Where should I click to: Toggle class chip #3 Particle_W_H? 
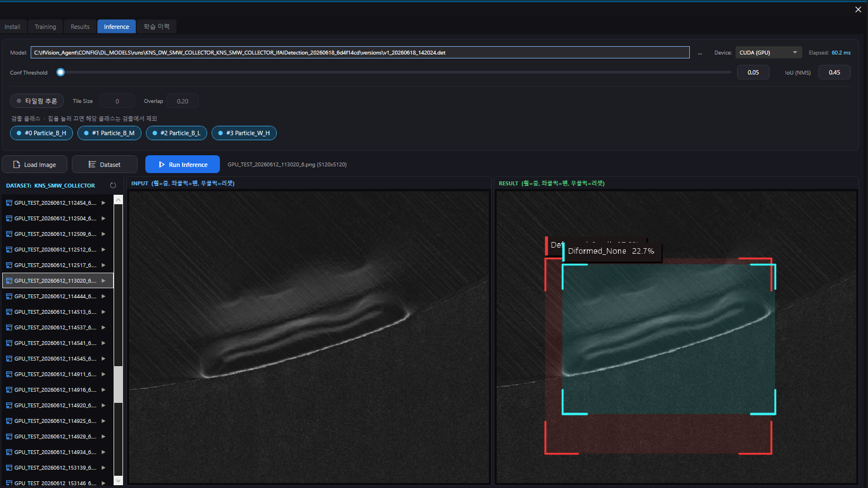(x=244, y=133)
